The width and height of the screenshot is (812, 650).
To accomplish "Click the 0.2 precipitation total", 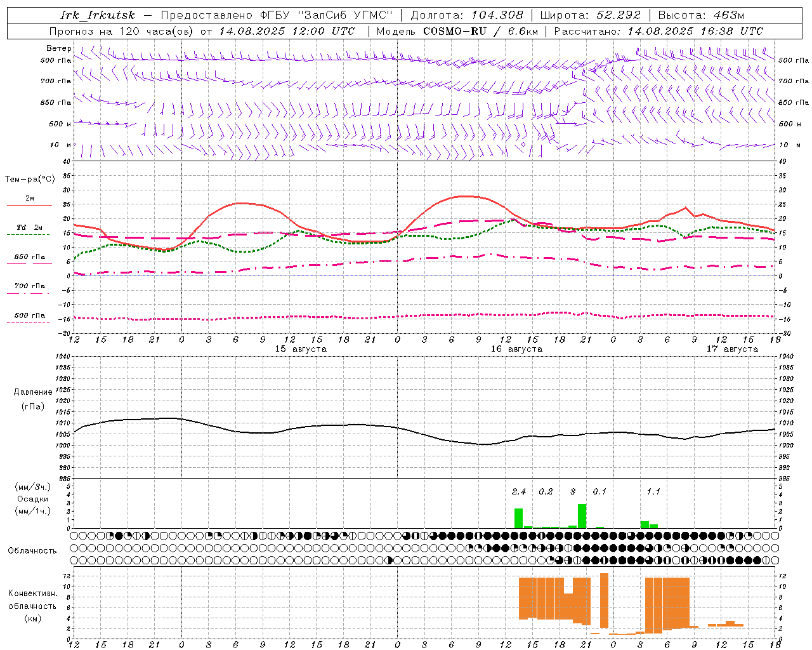I will pyautogui.click(x=546, y=491).
